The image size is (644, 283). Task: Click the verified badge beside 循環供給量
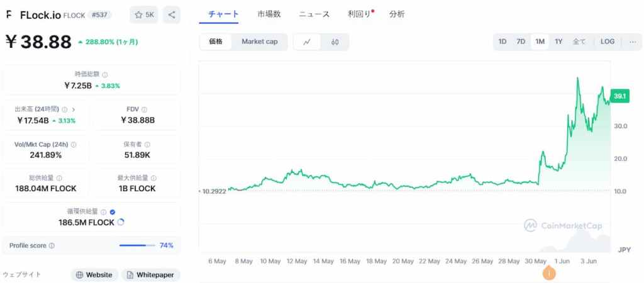point(113,213)
